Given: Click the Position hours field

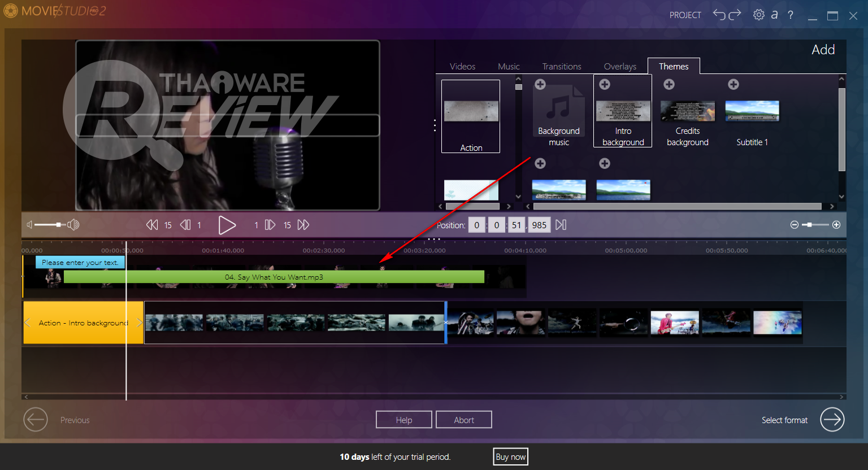Looking at the screenshot, I should 476,225.
